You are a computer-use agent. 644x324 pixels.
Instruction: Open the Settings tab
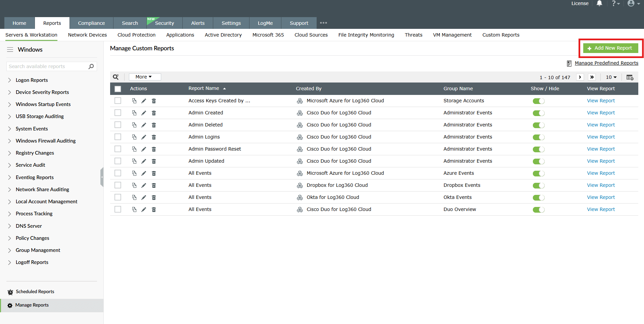coord(231,23)
